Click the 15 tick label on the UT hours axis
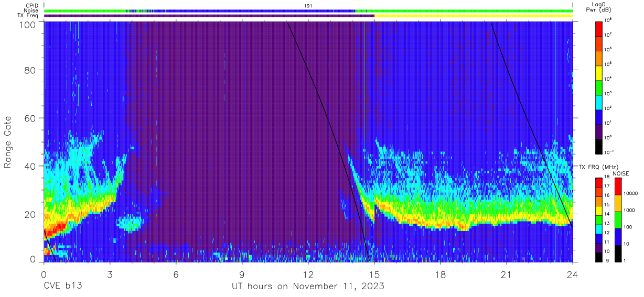The height and width of the screenshot is (297, 644). [x=374, y=274]
